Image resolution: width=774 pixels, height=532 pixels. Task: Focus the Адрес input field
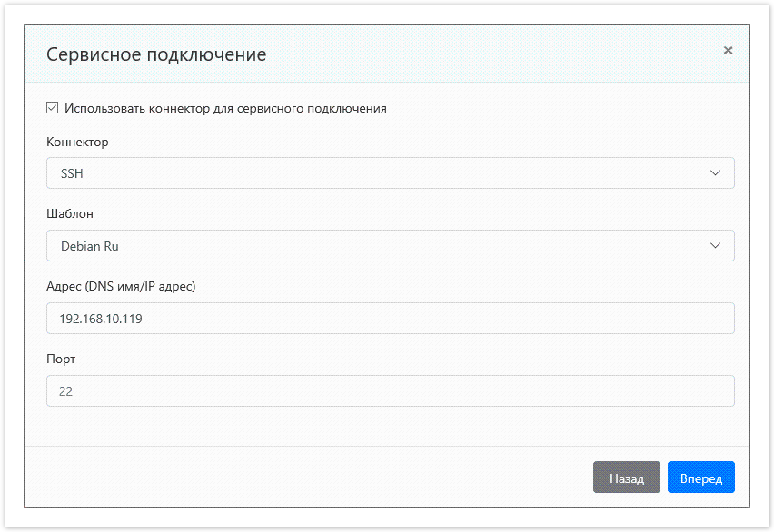click(x=390, y=319)
